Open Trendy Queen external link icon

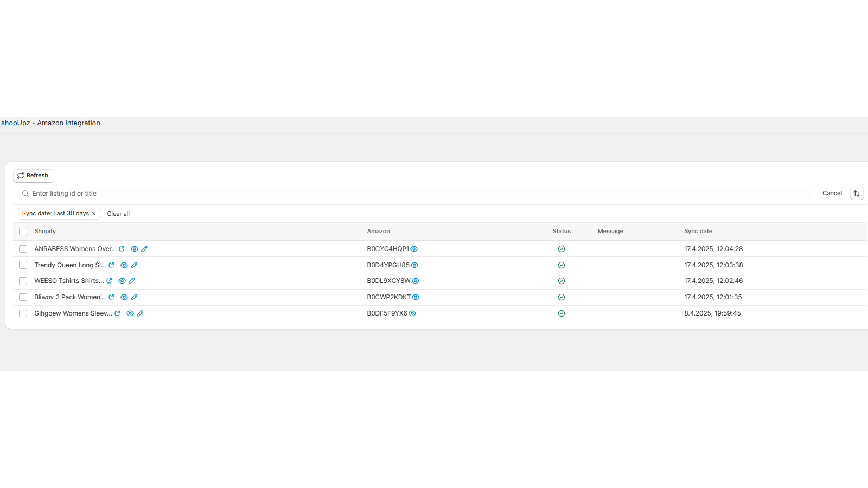pos(111,265)
